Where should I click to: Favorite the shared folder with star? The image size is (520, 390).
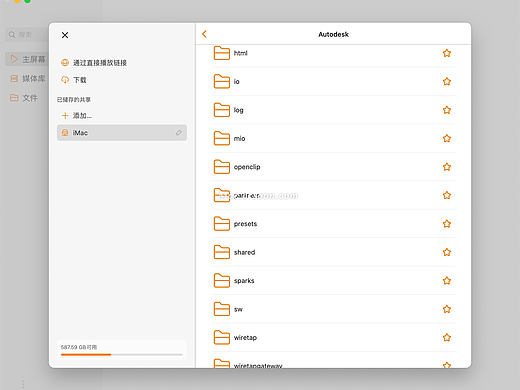(447, 252)
